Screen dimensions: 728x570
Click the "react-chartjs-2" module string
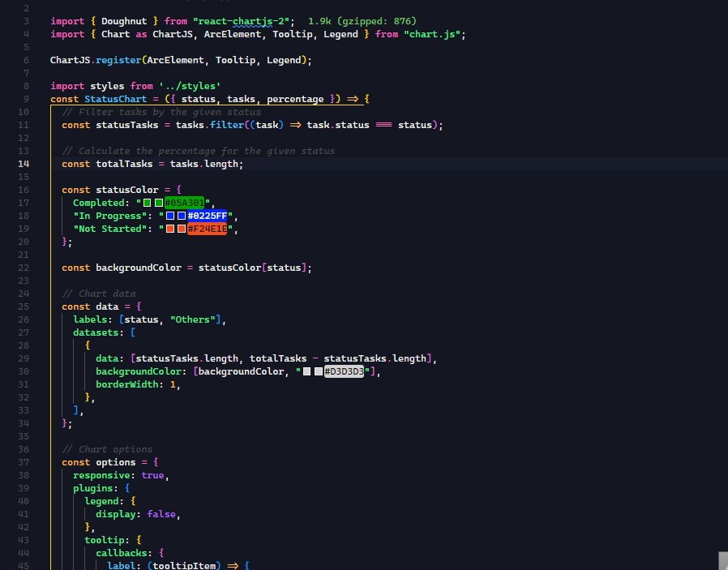point(241,21)
